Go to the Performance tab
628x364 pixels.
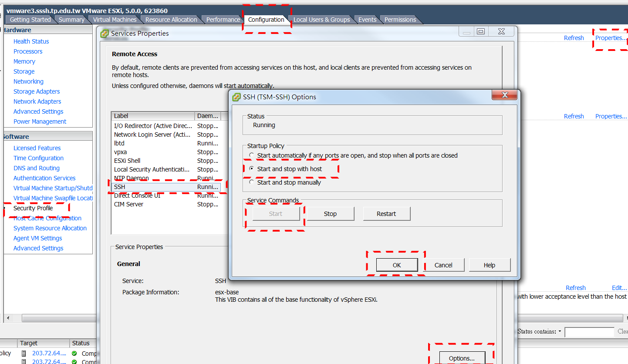point(223,20)
